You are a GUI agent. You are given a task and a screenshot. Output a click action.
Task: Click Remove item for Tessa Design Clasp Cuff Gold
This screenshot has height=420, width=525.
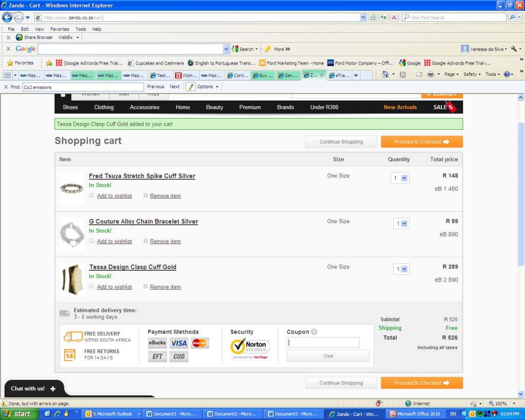pos(166,287)
